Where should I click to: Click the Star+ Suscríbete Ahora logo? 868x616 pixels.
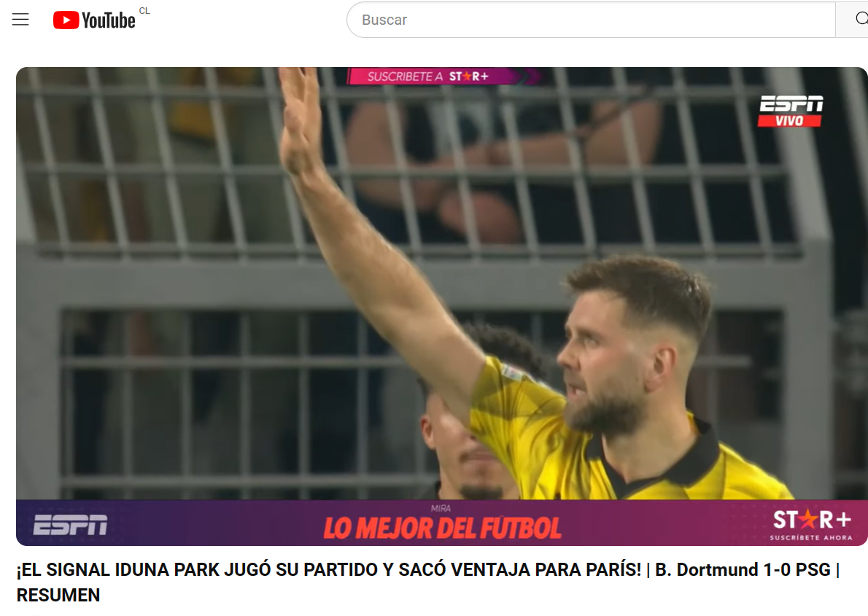[x=812, y=524]
